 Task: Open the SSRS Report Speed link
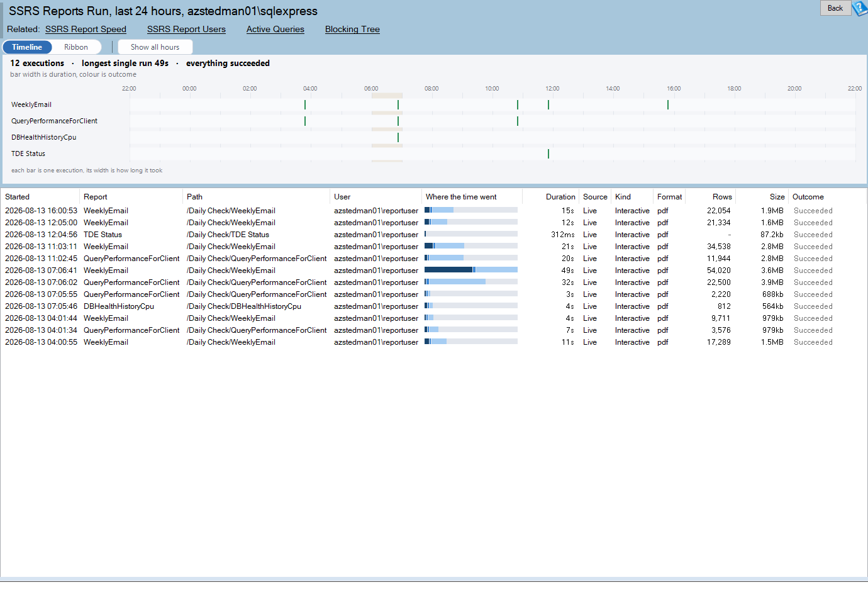tap(86, 29)
